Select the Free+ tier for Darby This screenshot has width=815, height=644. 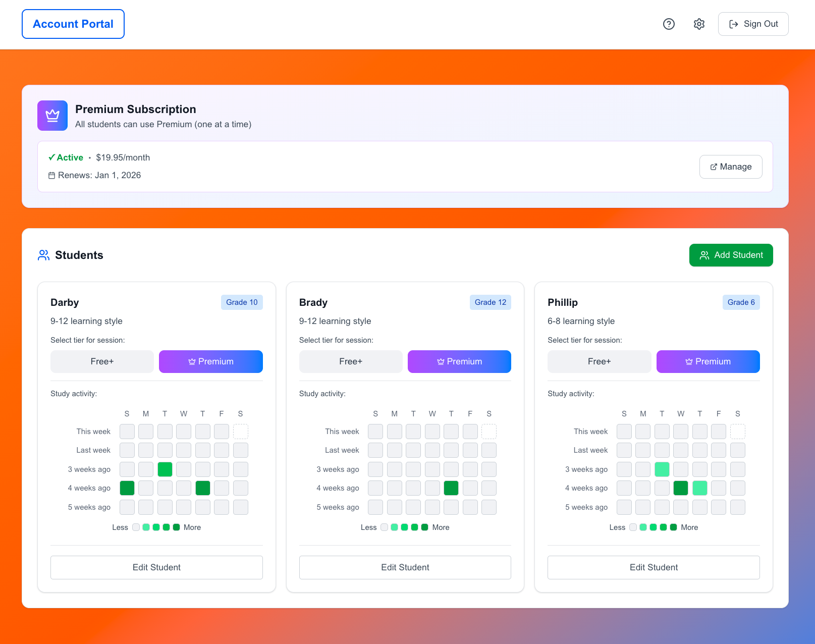coord(102,361)
